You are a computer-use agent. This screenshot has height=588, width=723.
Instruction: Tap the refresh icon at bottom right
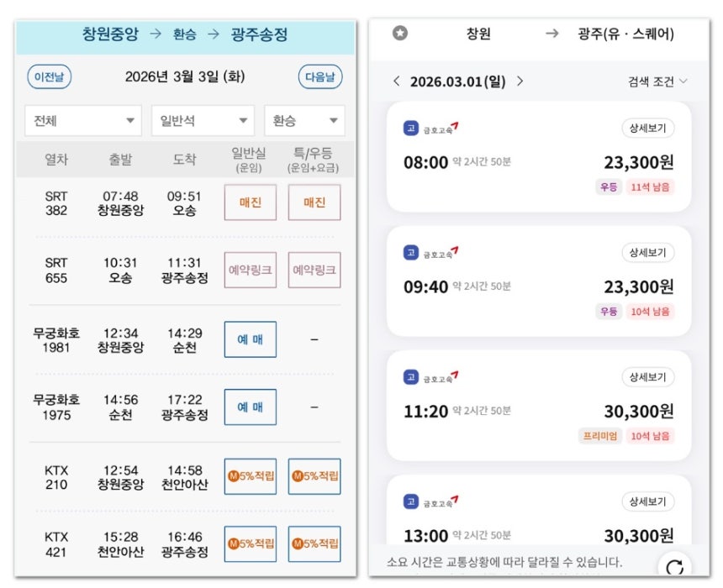(674, 567)
